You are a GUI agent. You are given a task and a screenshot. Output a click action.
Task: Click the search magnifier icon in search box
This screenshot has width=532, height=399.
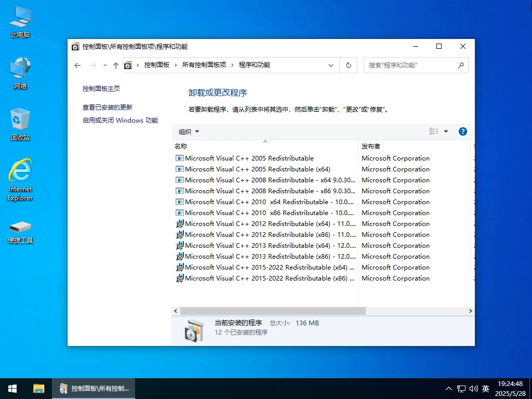pyautogui.click(x=460, y=65)
